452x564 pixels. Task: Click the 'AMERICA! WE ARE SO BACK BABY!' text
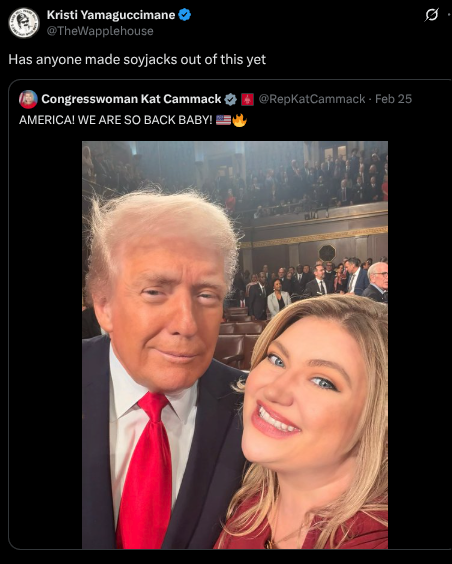point(116,120)
